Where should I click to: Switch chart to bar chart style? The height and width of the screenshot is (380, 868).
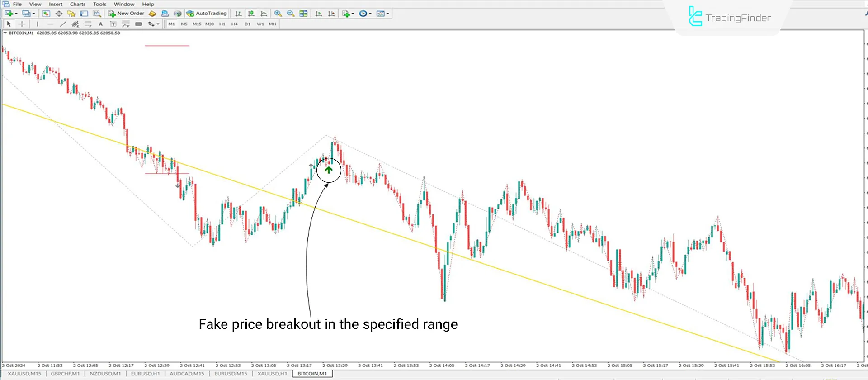[x=238, y=14]
